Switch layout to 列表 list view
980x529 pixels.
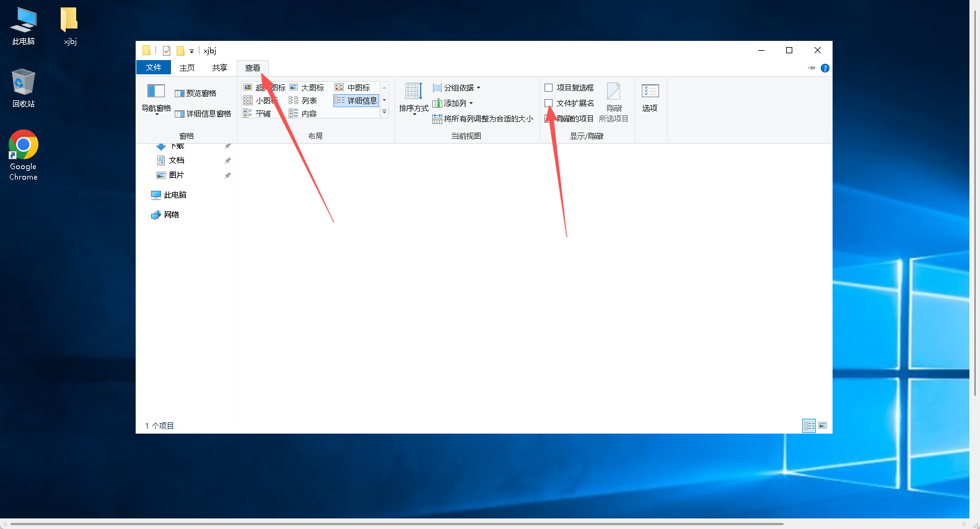[304, 101]
